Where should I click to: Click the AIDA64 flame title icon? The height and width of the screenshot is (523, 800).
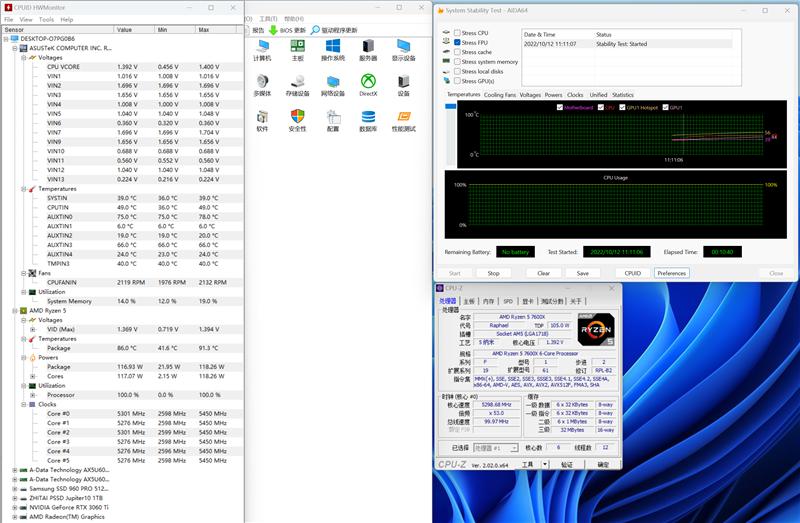click(440, 10)
